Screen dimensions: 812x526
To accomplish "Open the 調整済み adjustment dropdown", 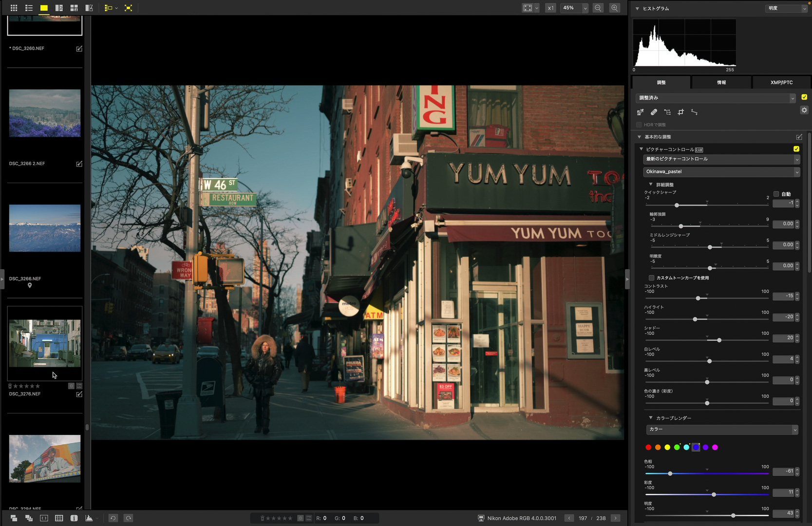I will pos(715,98).
